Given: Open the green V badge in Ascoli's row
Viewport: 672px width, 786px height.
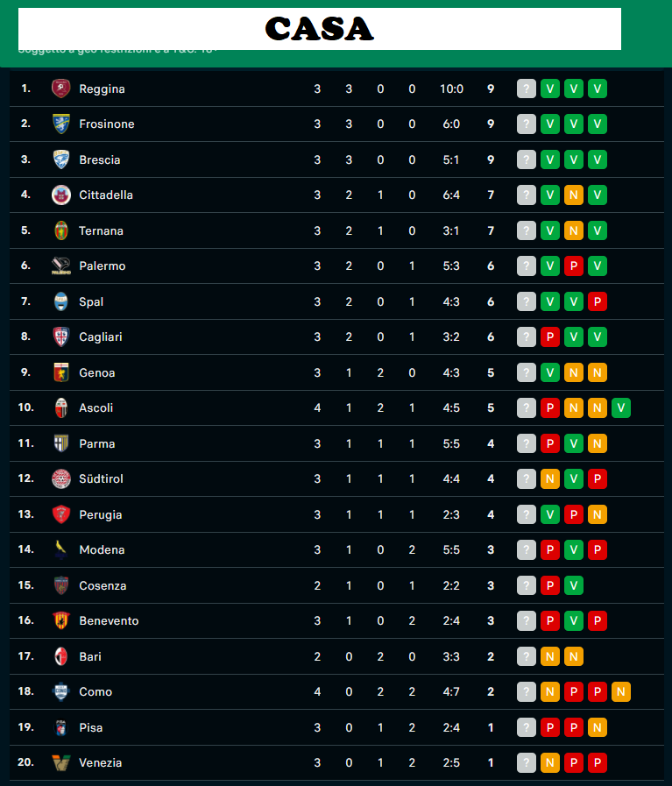Looking at the screenshot, I should [x=621, y=408].
